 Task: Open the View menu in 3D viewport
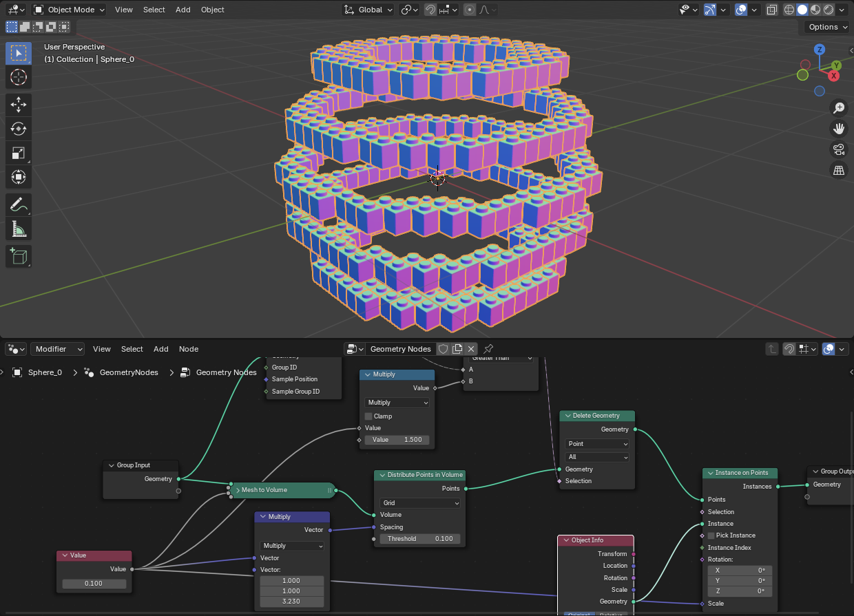pos(124,10)
